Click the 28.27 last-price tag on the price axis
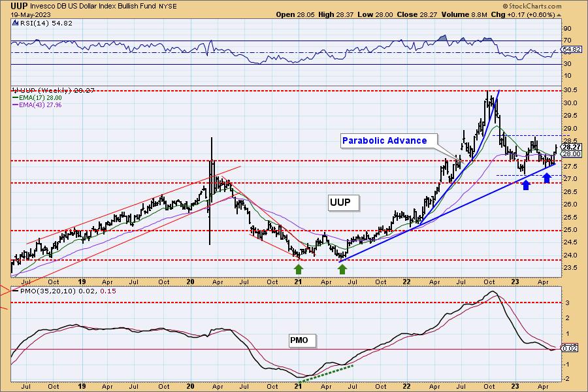Screen dimensions: 588x392 572,147
